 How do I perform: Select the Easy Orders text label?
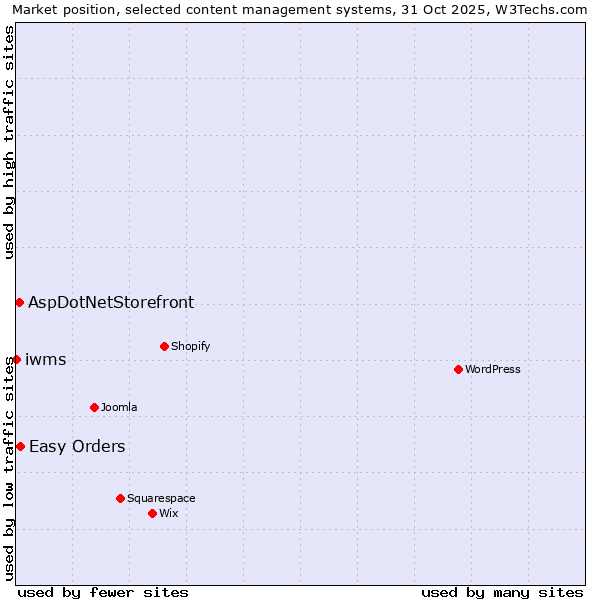pyautogui.click(x=77, y=446)
